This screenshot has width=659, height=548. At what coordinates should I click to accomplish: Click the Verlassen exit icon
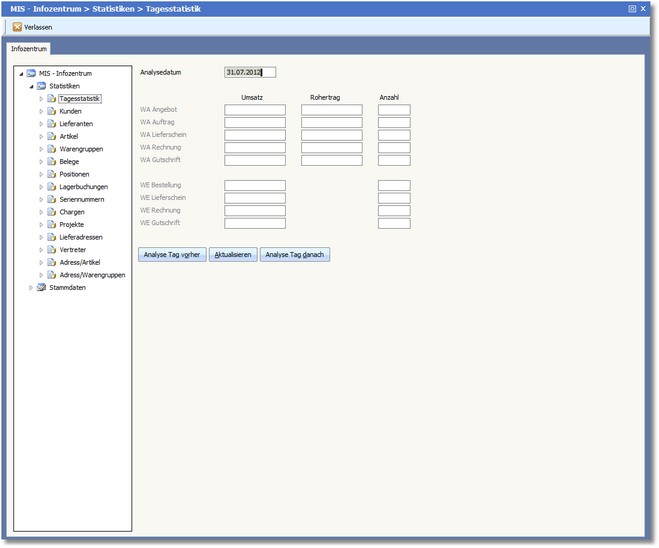(x=17, y=27)
